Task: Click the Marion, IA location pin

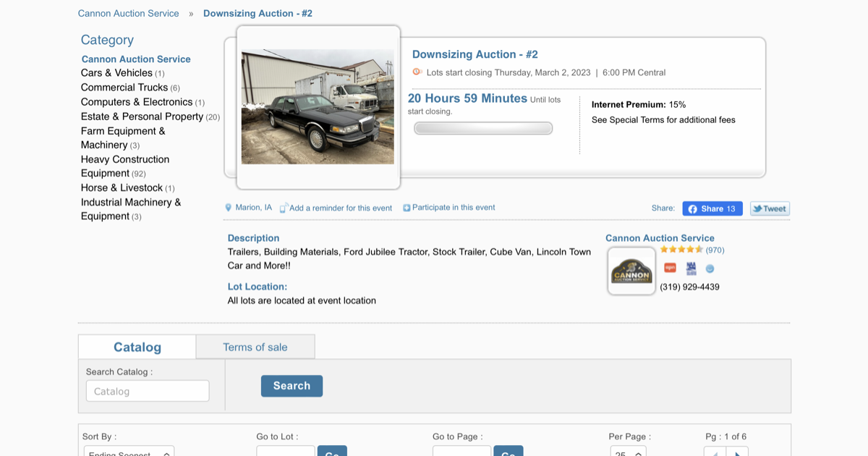Action: (229, 208)
